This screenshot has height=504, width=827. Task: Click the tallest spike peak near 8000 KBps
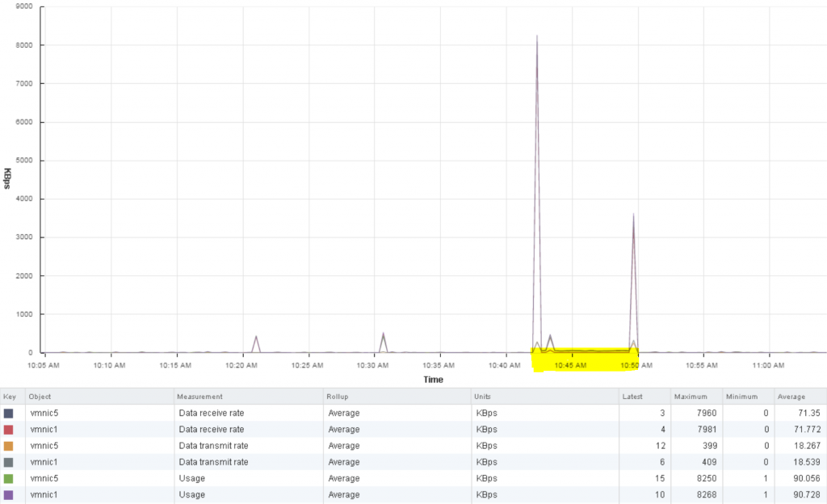tap(537, 36)
